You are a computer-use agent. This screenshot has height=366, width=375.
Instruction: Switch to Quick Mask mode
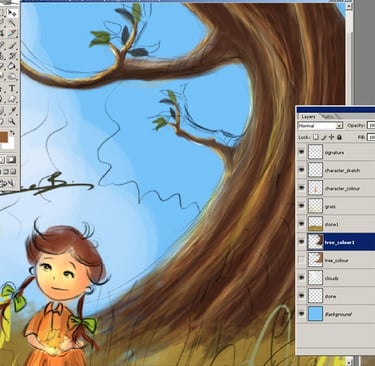pos(12,160)
